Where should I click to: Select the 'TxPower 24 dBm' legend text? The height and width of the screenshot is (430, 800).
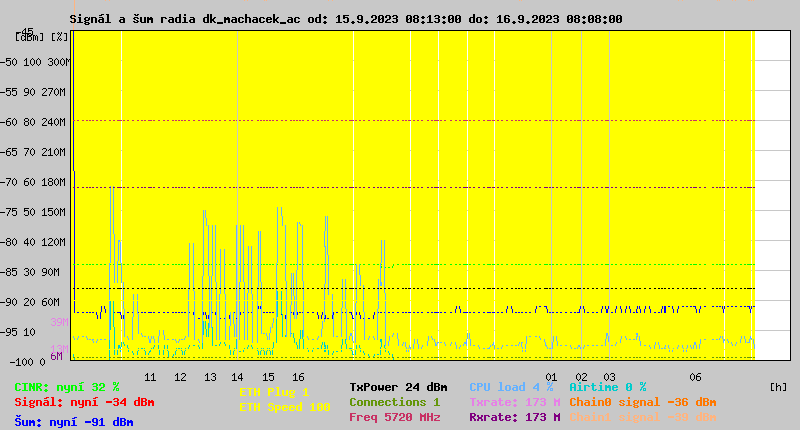tap(398, 387)
